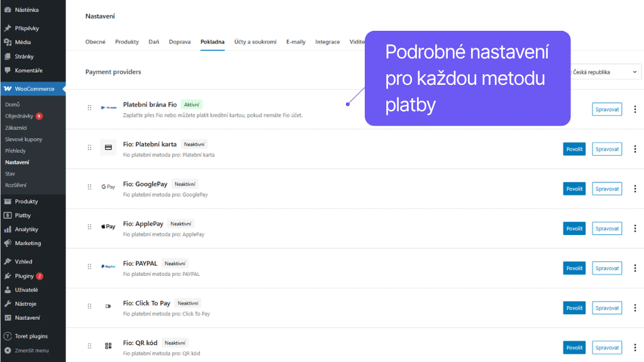
Task: Open Domů under WooCommerce
Action: coord(13,105)
